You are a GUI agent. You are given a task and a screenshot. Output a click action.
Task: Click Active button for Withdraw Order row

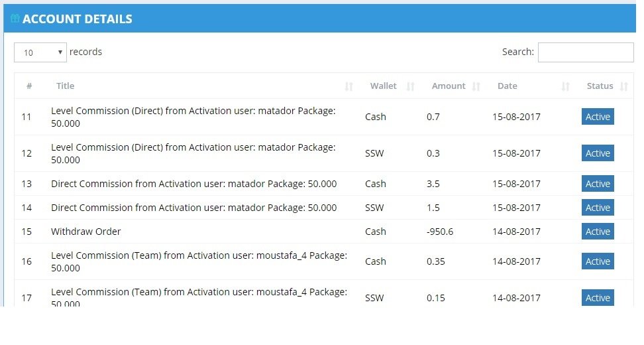pyautogui.click(x=598, y=232)
